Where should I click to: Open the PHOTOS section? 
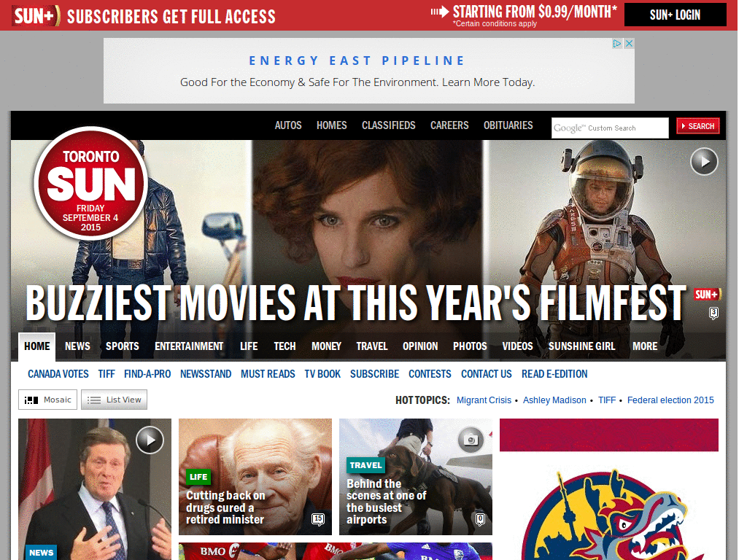click(x=471, y=346)
